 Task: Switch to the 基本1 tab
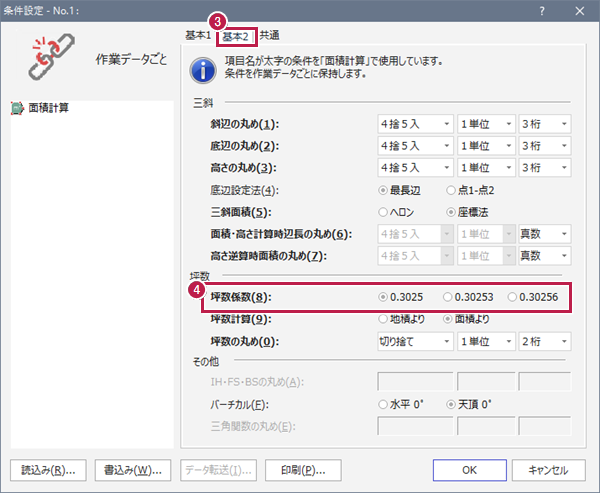(198, 35)
